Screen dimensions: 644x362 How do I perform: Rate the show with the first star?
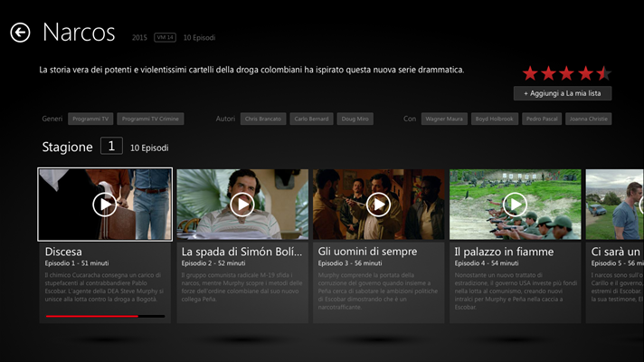pos(530,73)
